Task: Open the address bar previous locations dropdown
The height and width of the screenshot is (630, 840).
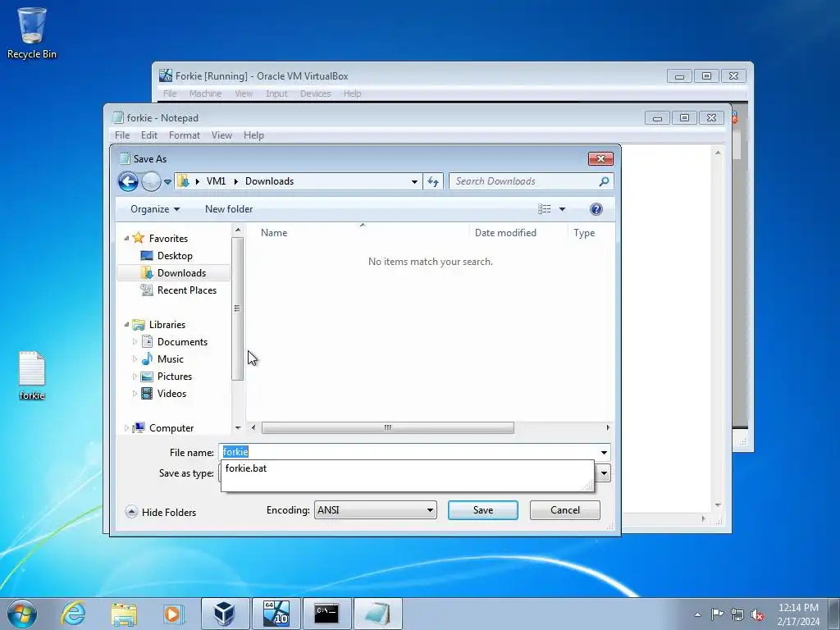Action: coord(414,181)
